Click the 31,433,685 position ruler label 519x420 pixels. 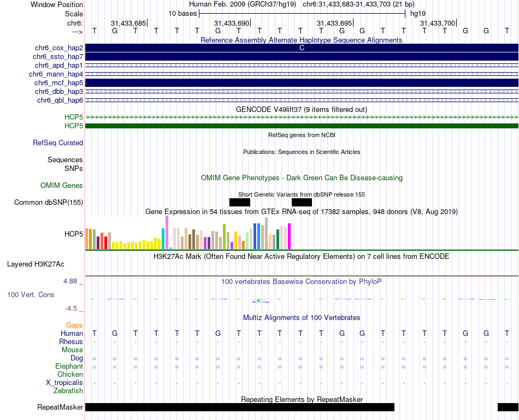tap(128, 23)
